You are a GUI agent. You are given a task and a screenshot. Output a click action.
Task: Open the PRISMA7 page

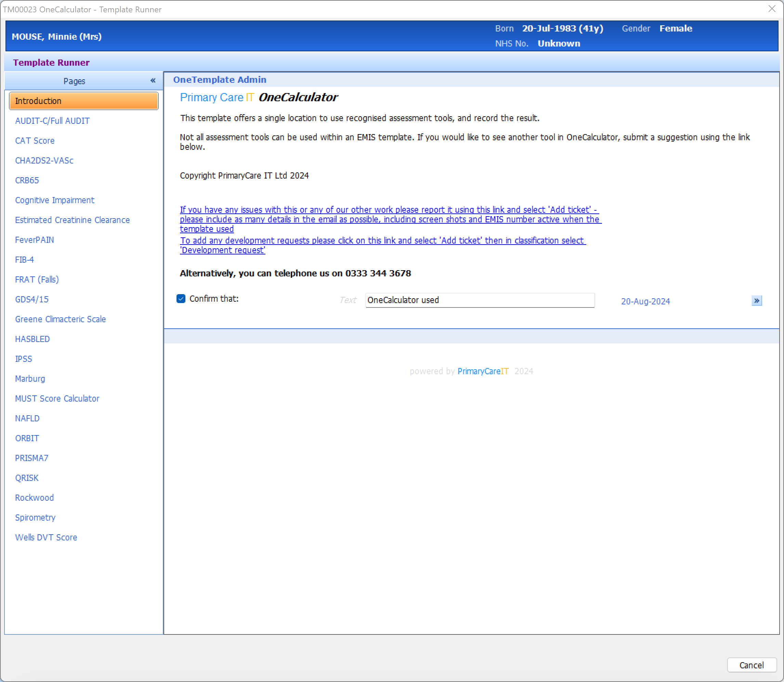[31, 458]
